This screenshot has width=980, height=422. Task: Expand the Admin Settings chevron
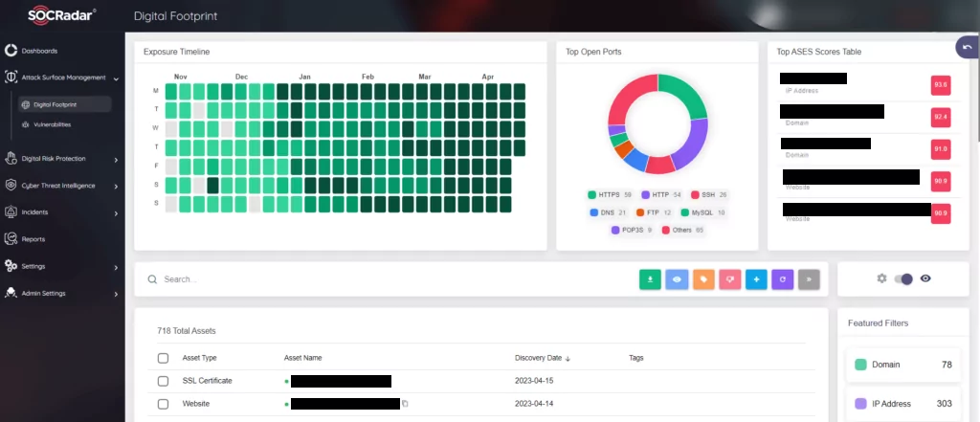[116, 295]
